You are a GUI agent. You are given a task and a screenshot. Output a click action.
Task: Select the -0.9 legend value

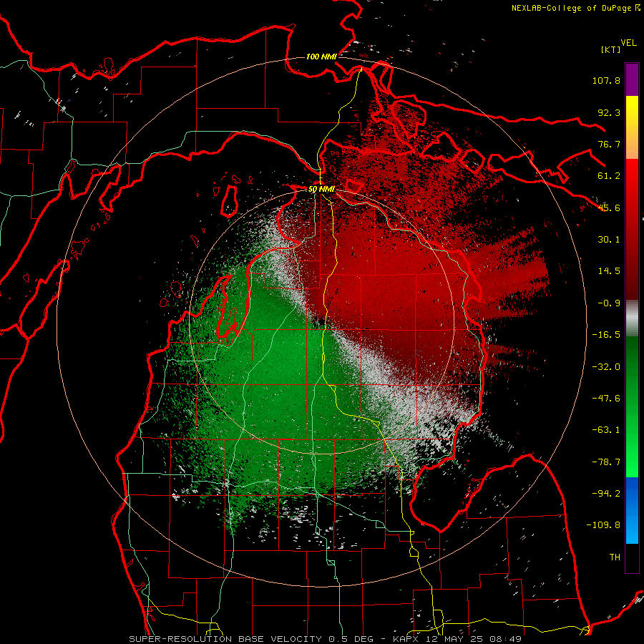[x=609, y=303]
